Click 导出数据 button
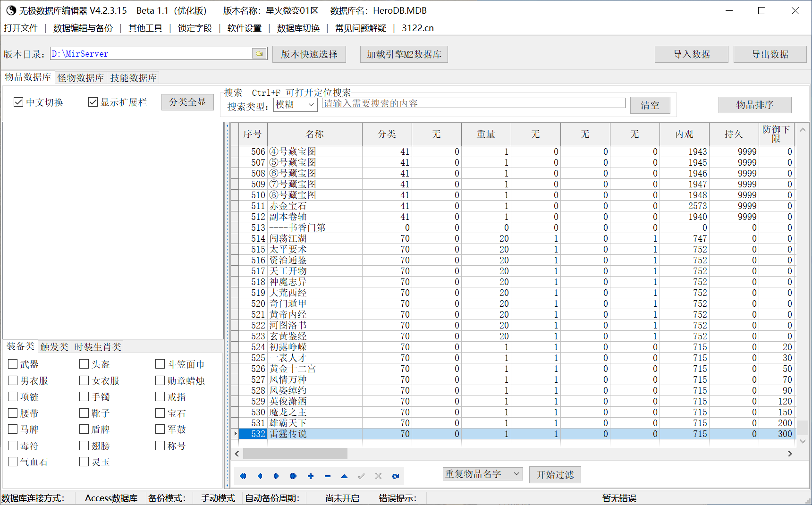812x505 pixels. (x=770, y=54)
